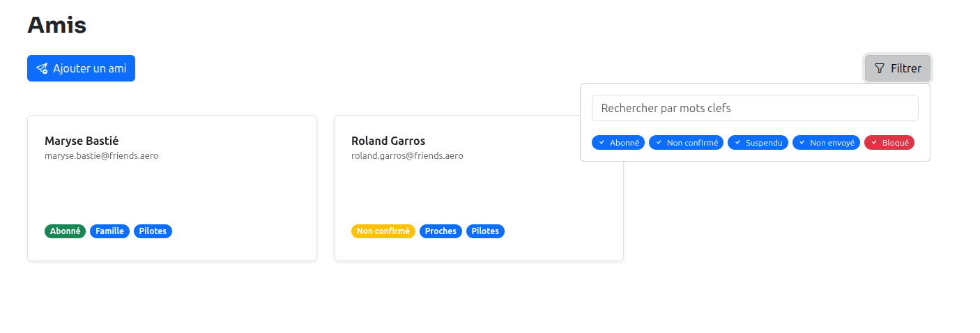Click the maryse.bastie@friends.aero email address
The width and height of the screenshot is (980, 333).
(101, 156)
